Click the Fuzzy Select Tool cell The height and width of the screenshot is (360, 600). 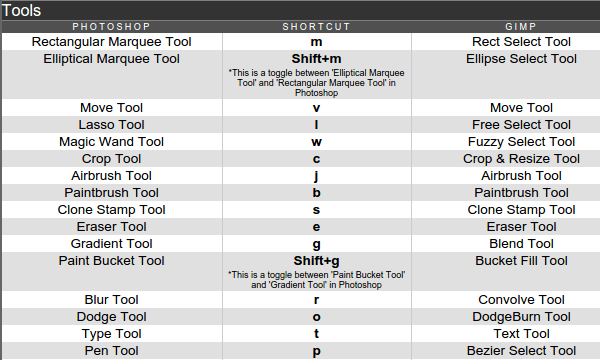pyautogui.click(x=521, y=142)
